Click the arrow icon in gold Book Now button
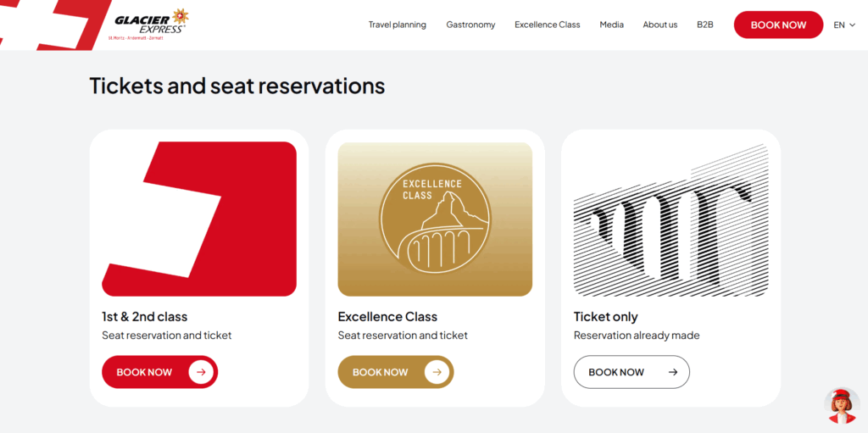 point(437,372)
